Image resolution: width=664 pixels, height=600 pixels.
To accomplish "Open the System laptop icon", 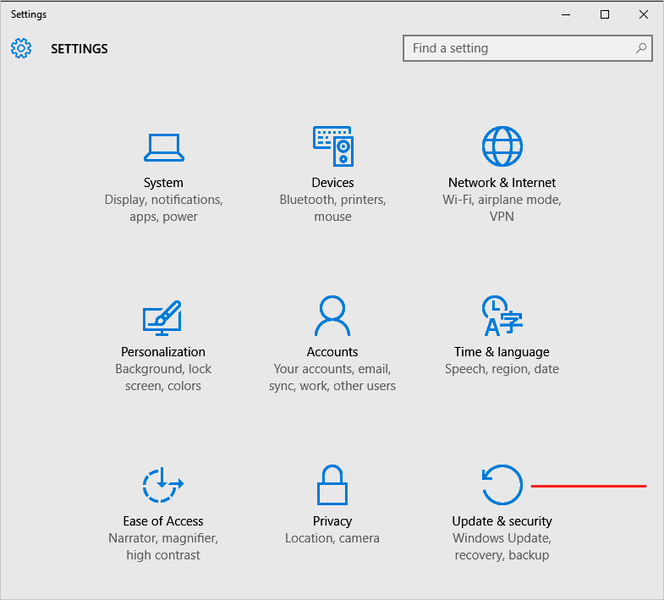I will coord(163,148).
